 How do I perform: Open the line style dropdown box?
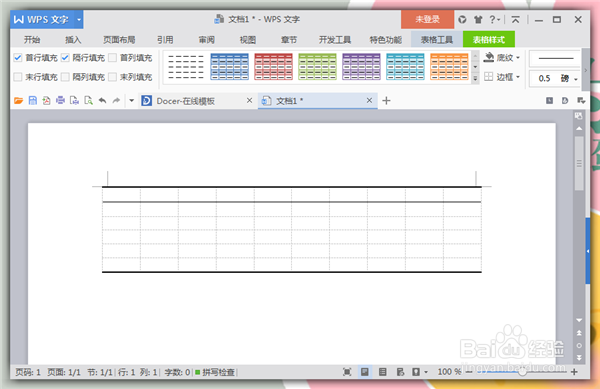pyautogui.click(x=555, y=58)
